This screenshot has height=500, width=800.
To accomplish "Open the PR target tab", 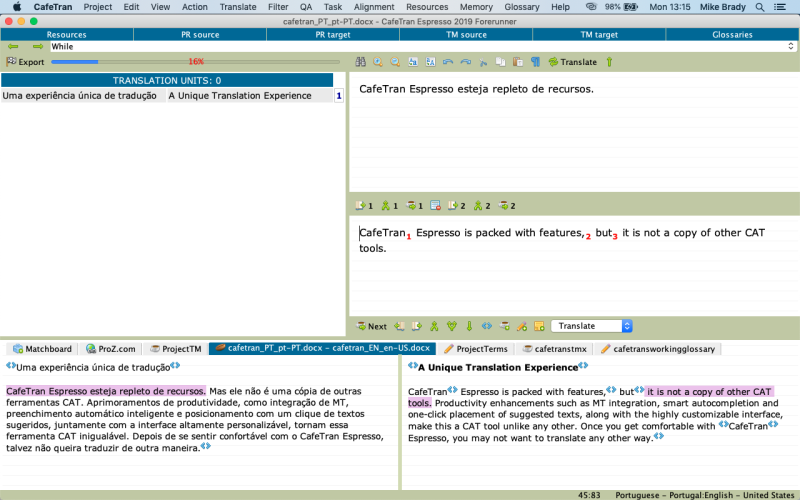I will 333,35.
